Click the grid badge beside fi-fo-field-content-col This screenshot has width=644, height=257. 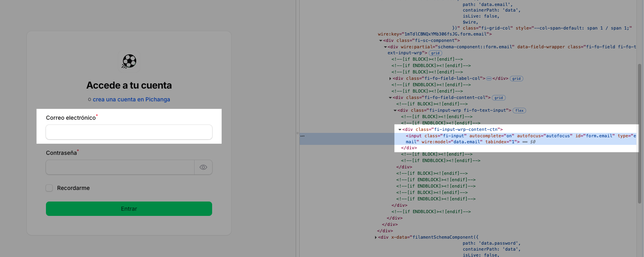click(x=499, y=98)
